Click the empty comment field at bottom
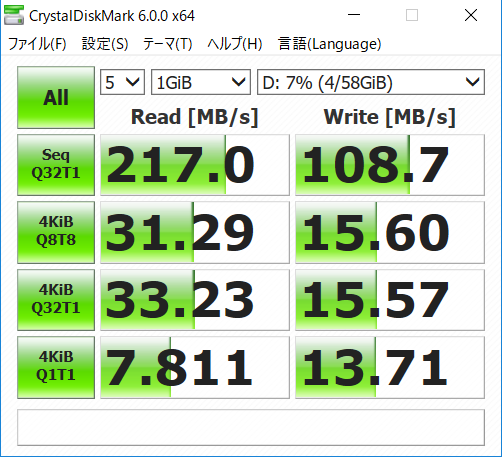Image resolution: width=502 pixels, height=457 pixels. [251, 427]
